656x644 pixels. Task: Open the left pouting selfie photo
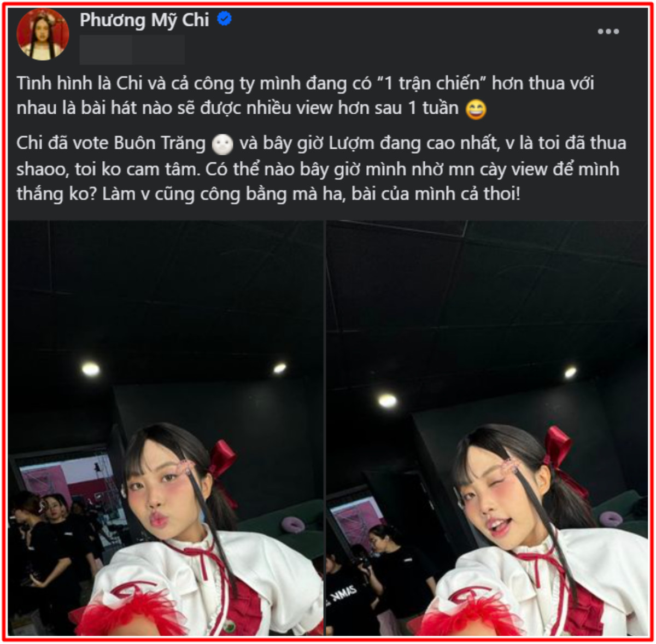pyautogui.click(x=165, y=428)
